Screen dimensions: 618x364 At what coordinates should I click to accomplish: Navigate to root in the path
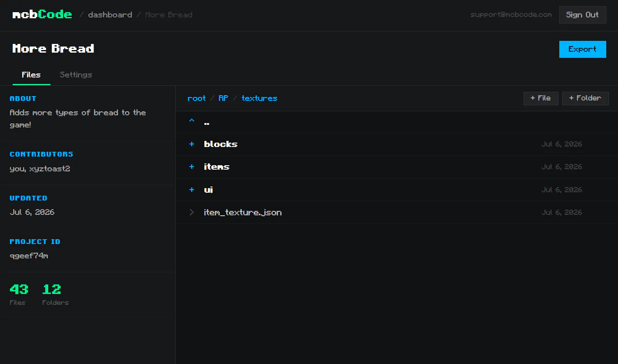pos(197,98)
